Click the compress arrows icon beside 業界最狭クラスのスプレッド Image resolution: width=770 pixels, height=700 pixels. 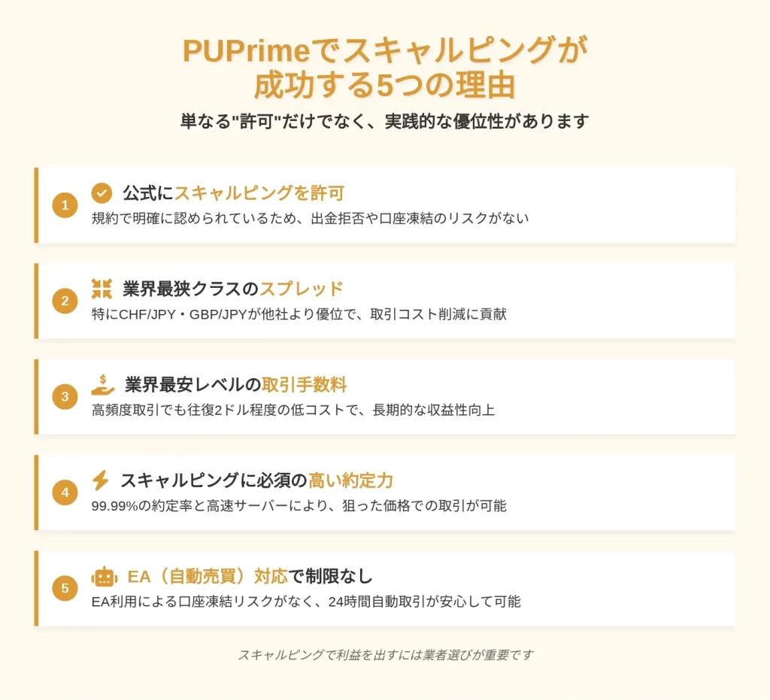pyautogui.click(x=102, y=289)
